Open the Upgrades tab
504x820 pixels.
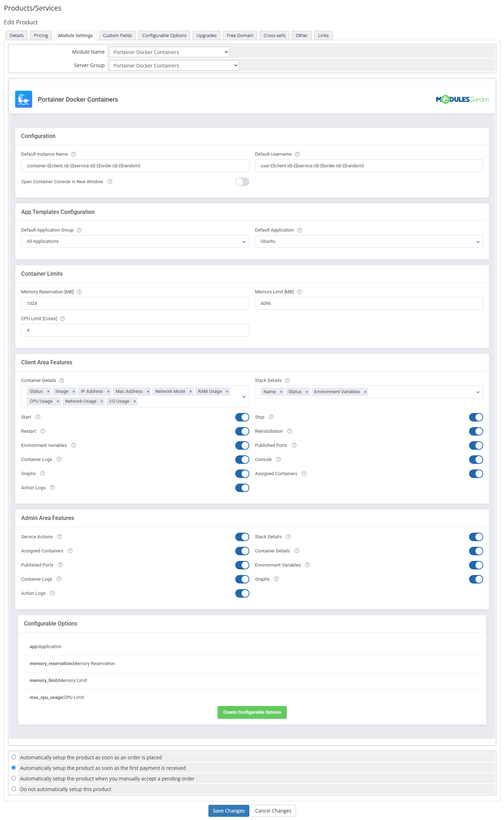click(207, 35)
